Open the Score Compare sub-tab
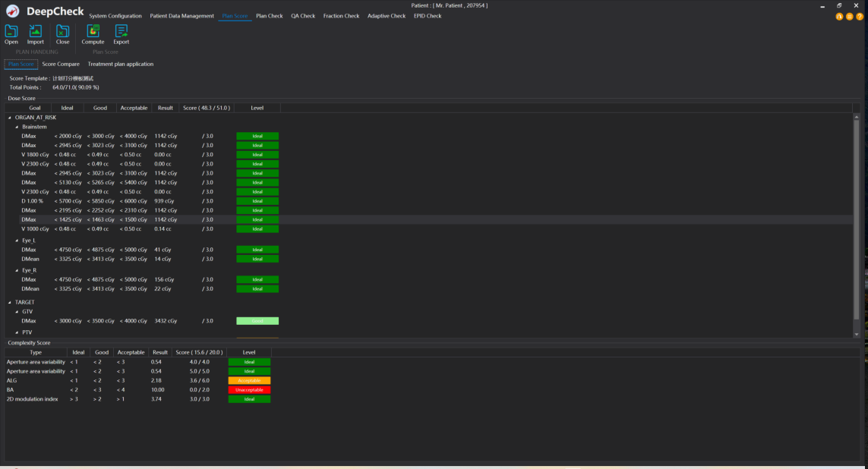 (x=61, y=65)
